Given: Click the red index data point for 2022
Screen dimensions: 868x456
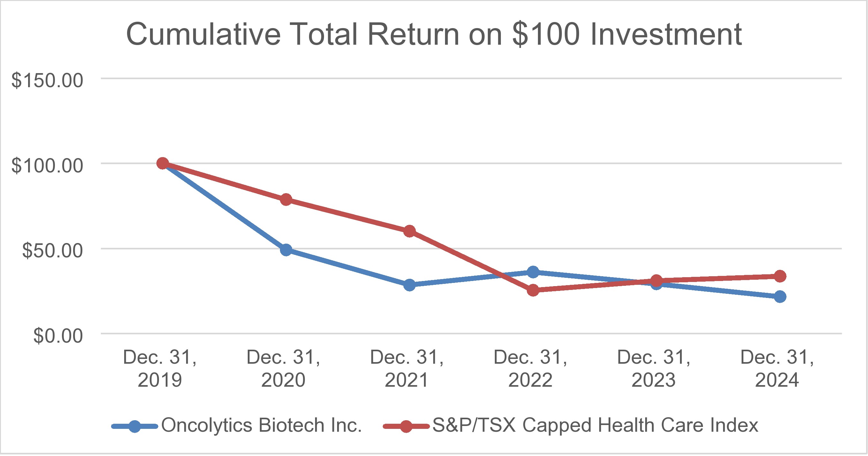Looking at the screenshot, I should click(x=533, y=290).
